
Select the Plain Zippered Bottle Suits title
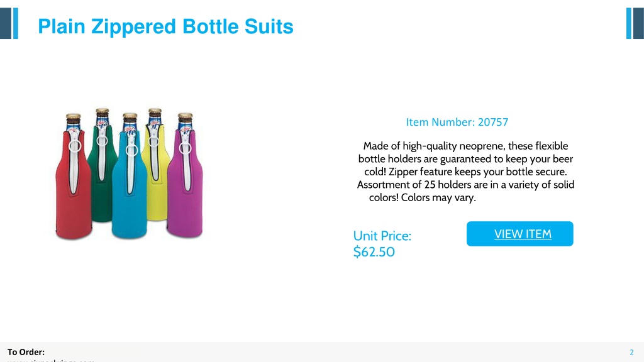[165, 26]
